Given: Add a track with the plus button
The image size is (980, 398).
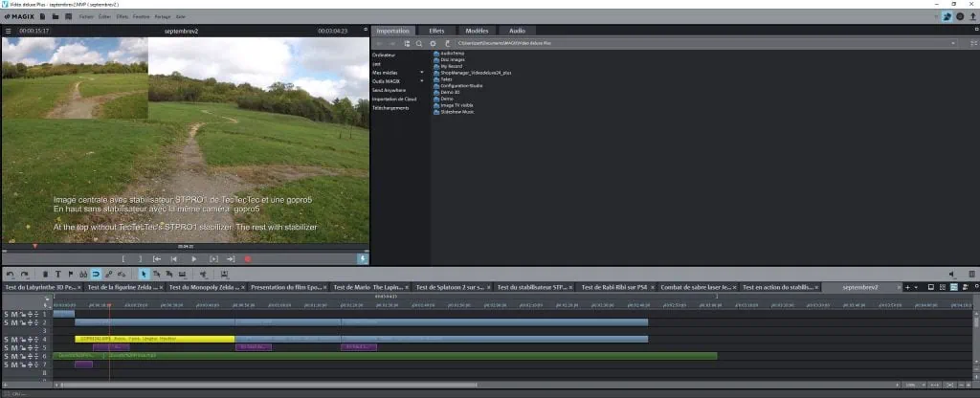Looking at the screenshot, I should pyautogui.click(x=6, y=385).
